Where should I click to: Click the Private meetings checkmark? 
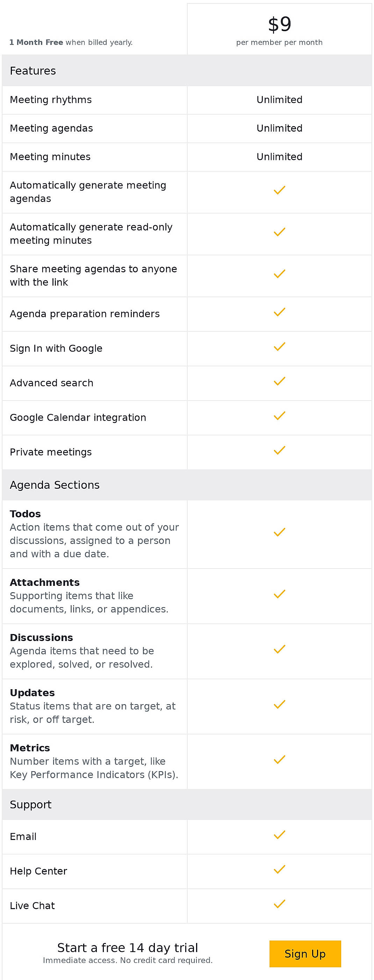tap(279, 450)
